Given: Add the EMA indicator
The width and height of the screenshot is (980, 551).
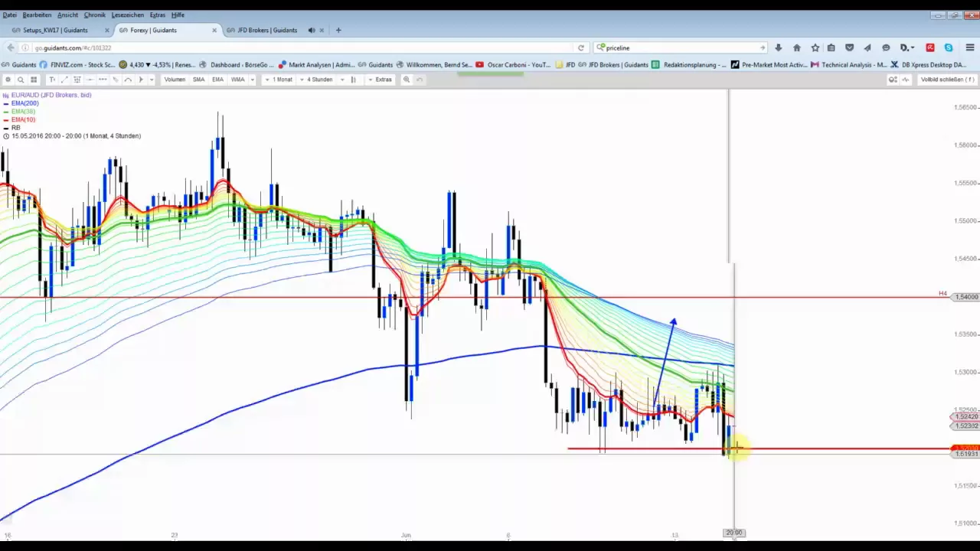Looking at the screenshot, I should coord(217,80).
